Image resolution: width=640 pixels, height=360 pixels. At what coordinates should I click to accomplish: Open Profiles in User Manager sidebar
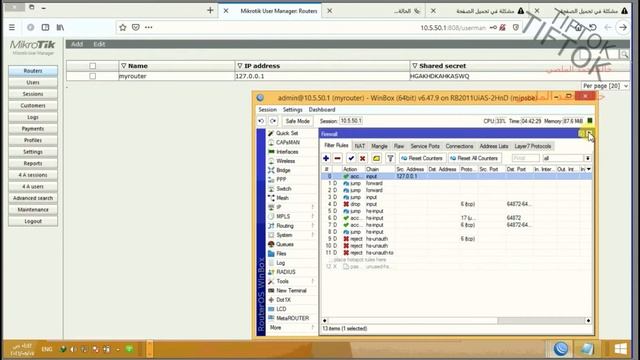tap(33, 140)
